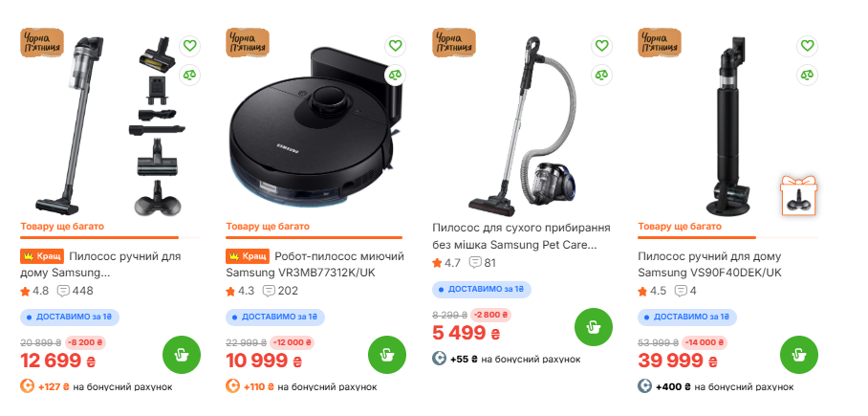Add the 10 999 ₴ robot vacuum to the cart
Image resolution: width=868 pixels, height=416 pixels.
click(x=387, y=355)
